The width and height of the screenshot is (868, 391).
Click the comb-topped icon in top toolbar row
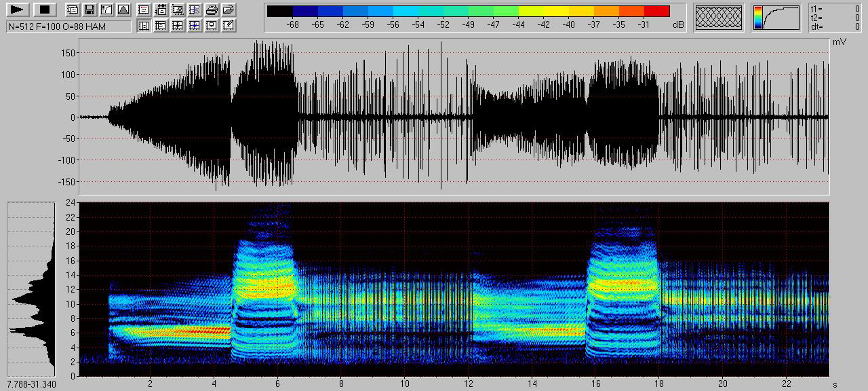(x=161, y=10)
